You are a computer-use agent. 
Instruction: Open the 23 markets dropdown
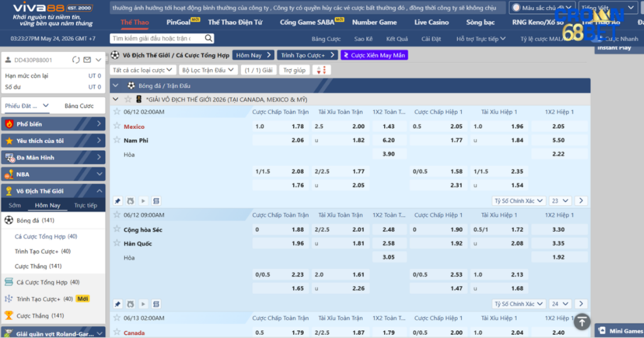tap(560, 201)
